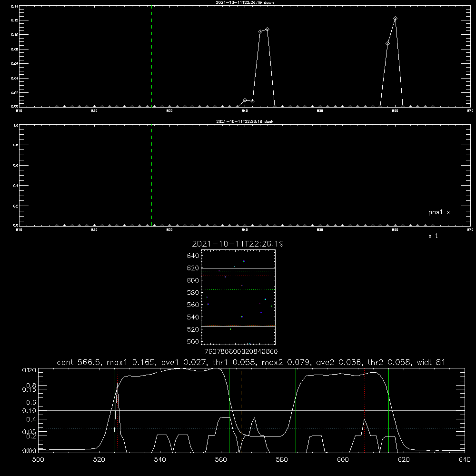
Task: Click the '540' y-axis label of small image
Action: pos(193,317)
